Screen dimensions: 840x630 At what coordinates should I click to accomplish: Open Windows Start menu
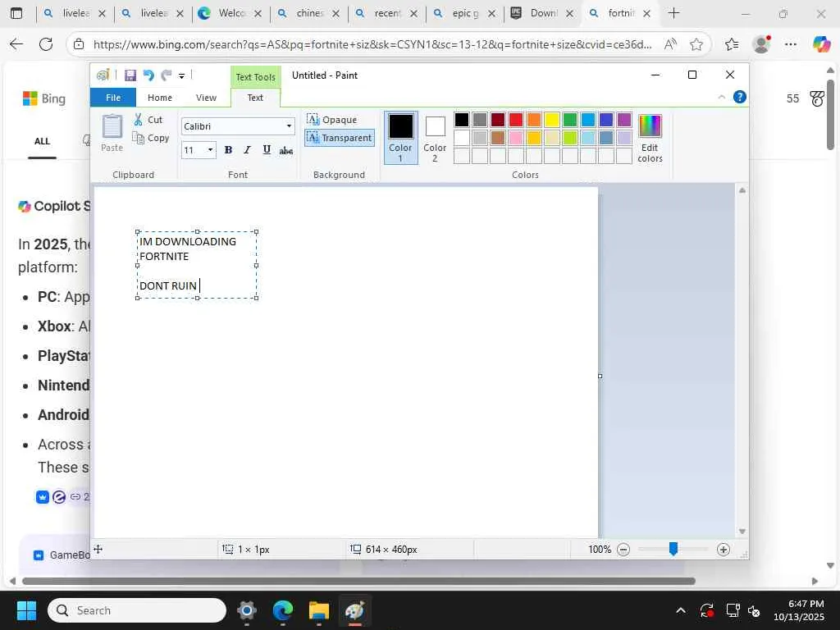26,610
